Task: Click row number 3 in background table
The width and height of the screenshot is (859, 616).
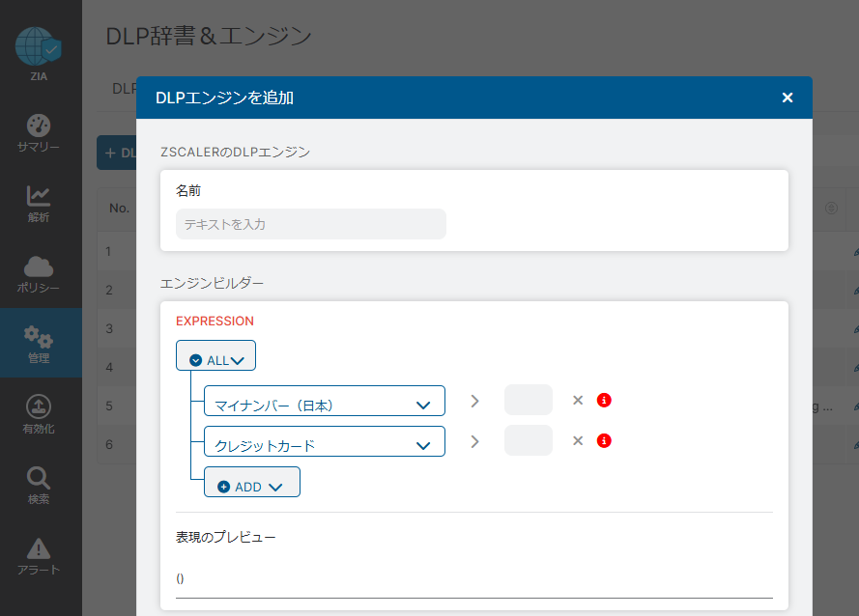Action: (x=109, y=328)
